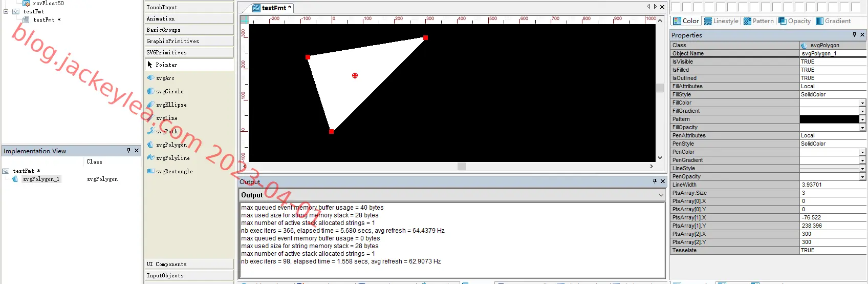Switch to the Gradient palette tab
This screenshot has height=284, width=868.
click(833, 21)
